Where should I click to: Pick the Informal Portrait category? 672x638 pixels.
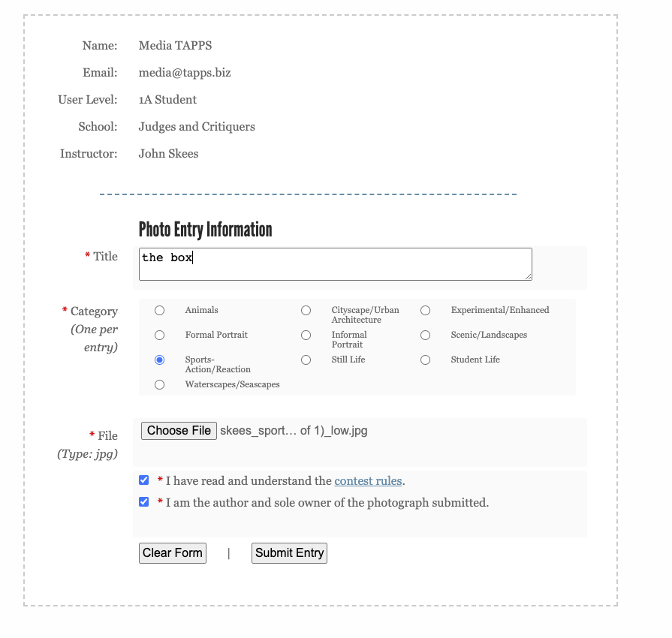point(306,335)
